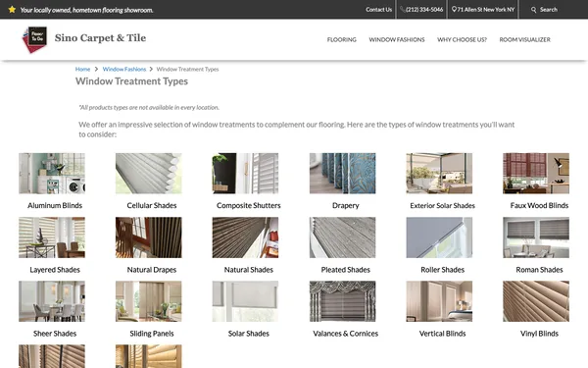Click the Vertical Blinds label
The image size is (588, 368).
443,334
